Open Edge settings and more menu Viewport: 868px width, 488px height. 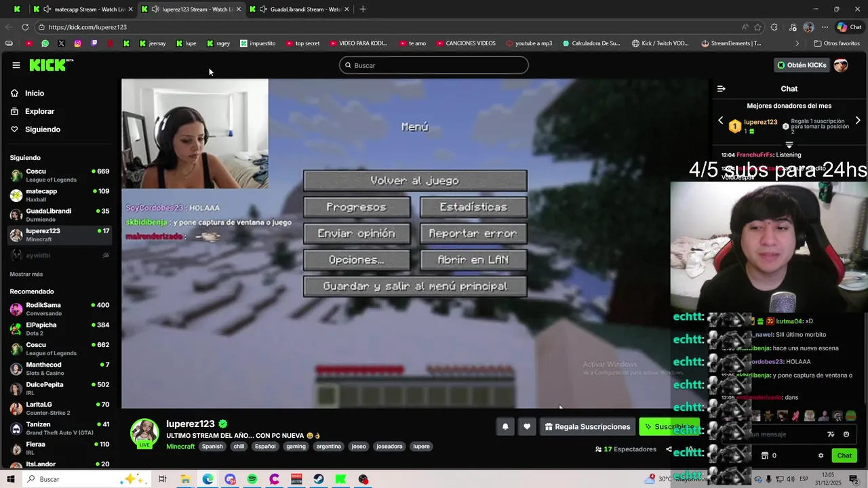pyautogui.click(x=825, y=27)
